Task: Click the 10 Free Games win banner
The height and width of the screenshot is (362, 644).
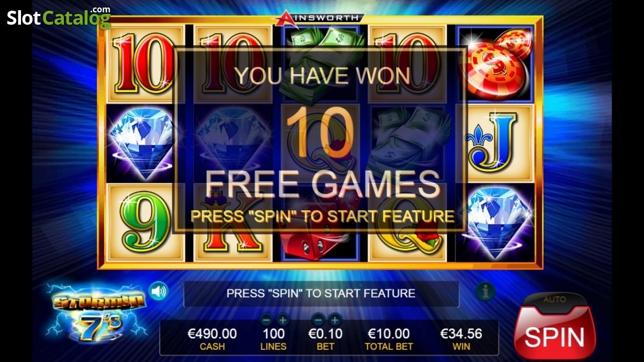Action: click(x=320, y=141)
